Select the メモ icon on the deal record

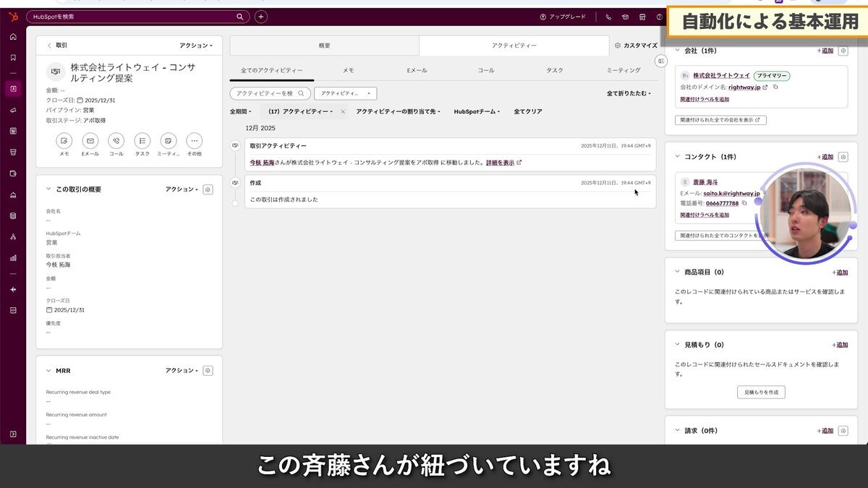(65, 142)
